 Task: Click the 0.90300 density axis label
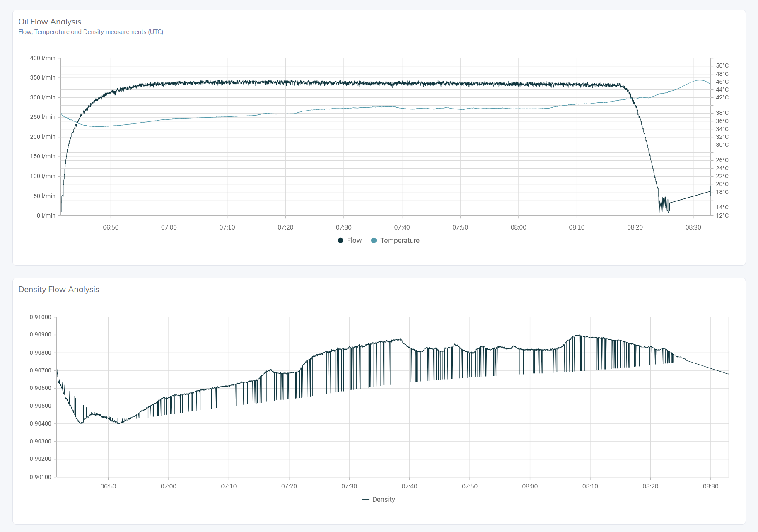tap(41, 441)
